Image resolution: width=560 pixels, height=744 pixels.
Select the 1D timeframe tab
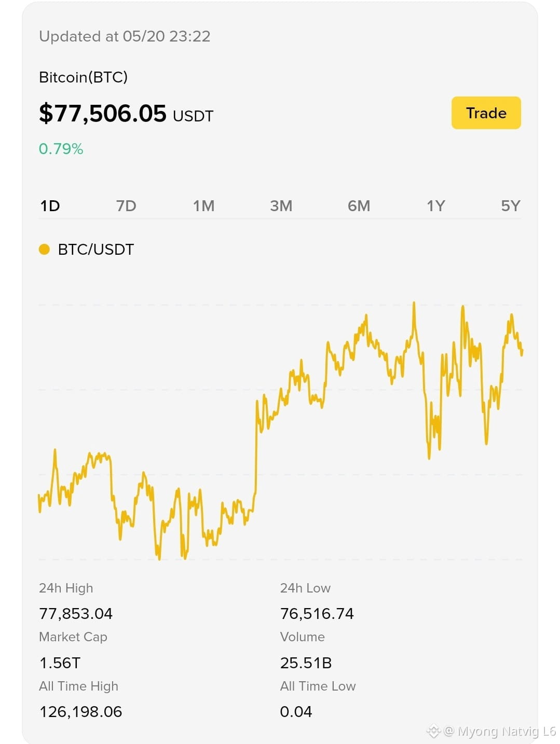50,206
